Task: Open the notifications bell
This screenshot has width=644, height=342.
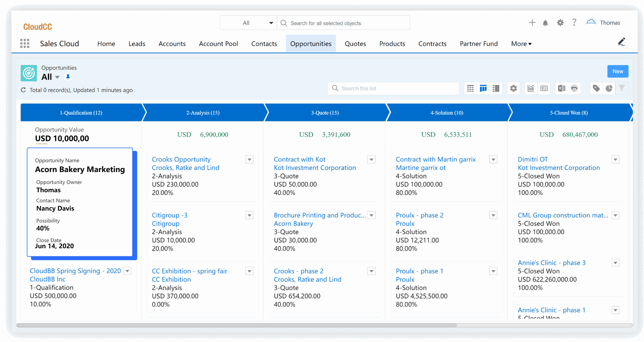Action: [x=545, y=23]
